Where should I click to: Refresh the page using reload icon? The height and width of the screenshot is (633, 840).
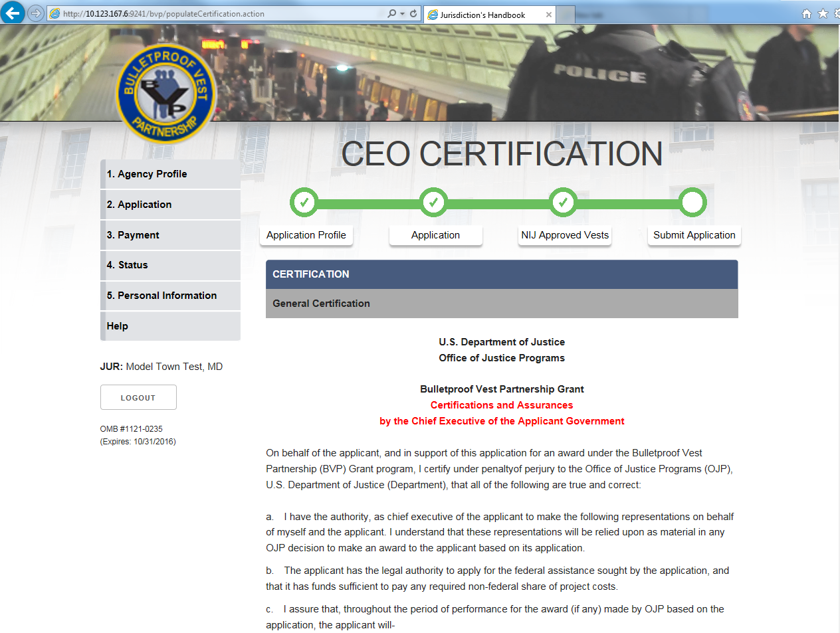(413, 13)
